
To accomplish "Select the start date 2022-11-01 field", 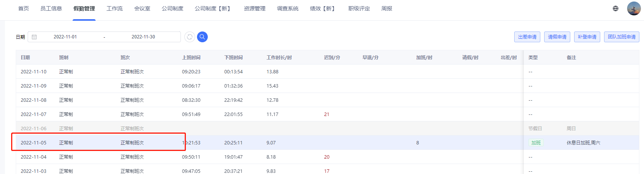I will click(x=65, y=37).
